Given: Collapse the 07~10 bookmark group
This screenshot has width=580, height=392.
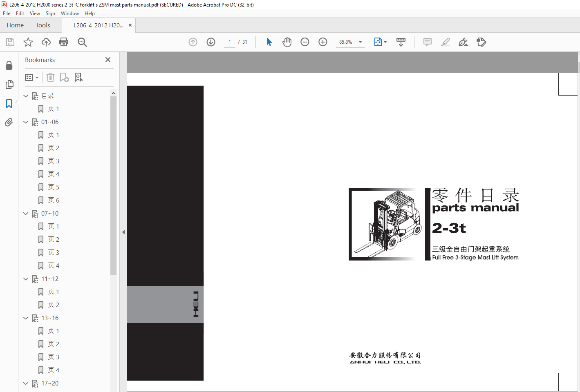Looking at the screenshot, I should tap(26, 214).
